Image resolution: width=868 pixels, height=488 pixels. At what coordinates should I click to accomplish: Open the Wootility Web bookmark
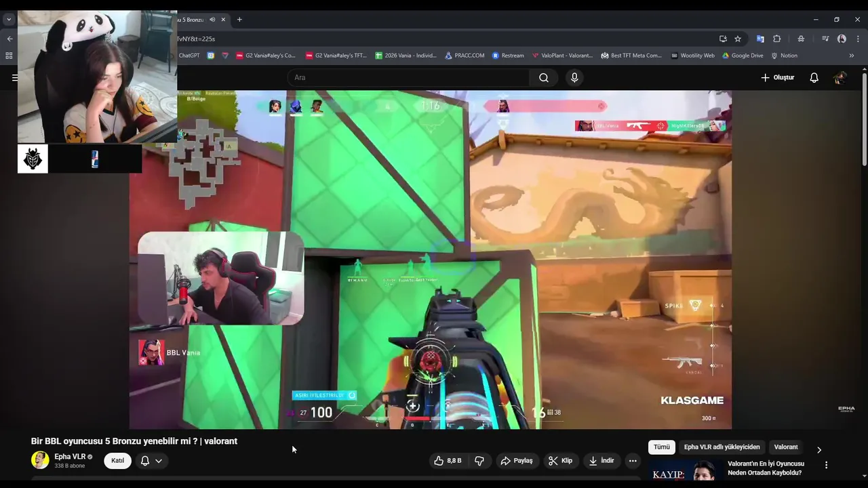pos(692,56)
